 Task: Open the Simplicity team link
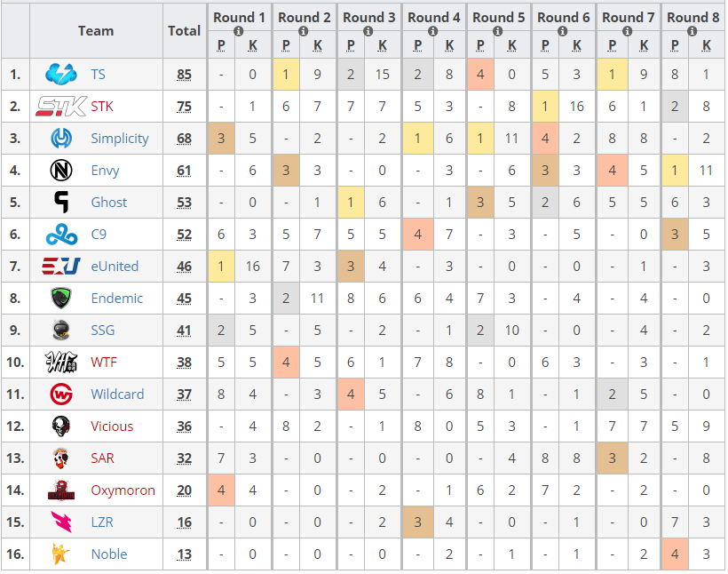(x=120, y=139)
